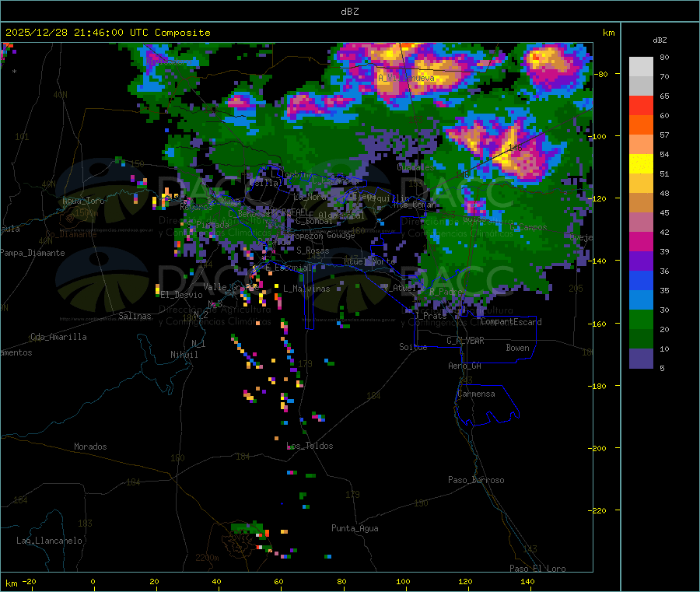Select the yellow 54 dBZ legend swatch
This screenshot has width=700, height=592.
(x=641, y=164)
